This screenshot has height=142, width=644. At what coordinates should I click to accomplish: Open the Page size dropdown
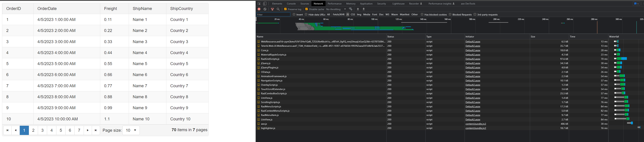pyautogui.click(x=131, y=130)
